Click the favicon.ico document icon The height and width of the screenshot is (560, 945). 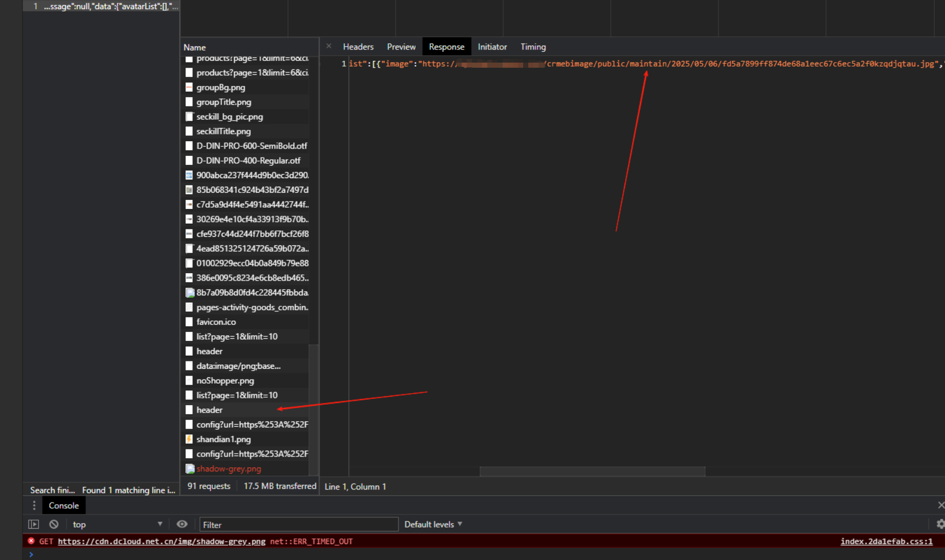[x=190, y=322]
